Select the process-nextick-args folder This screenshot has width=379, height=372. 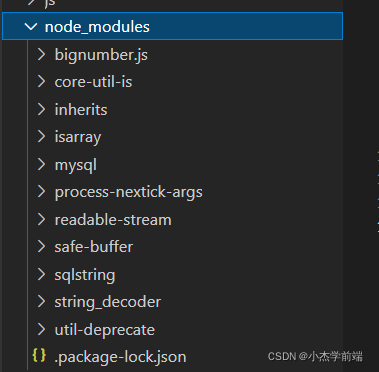coord(128,192)
